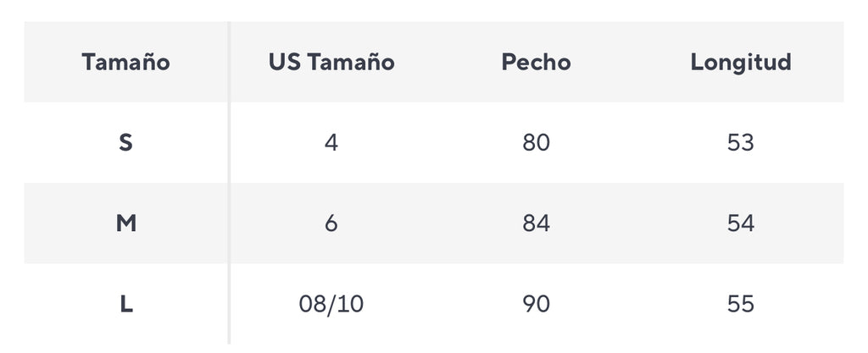Image resolution: width=868 pixels, height=353 pixels.
Task: Click the Pecho value 84
Action: (536, 223)
